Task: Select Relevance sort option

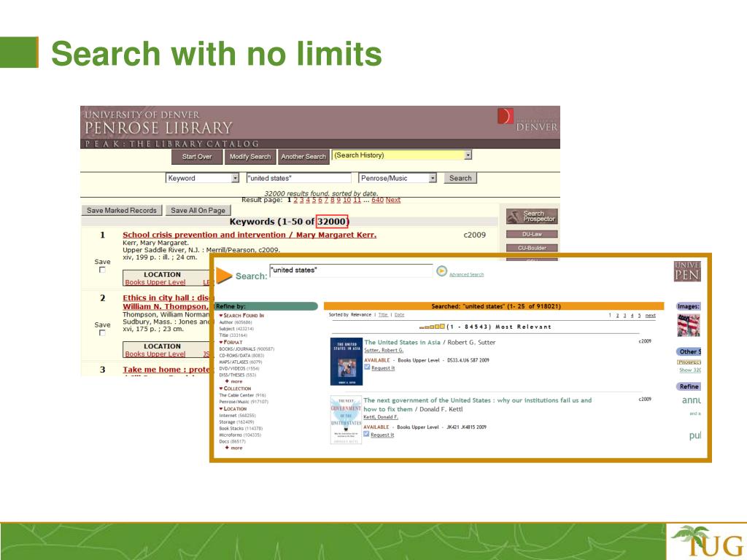Action: [x=360, y=315]
